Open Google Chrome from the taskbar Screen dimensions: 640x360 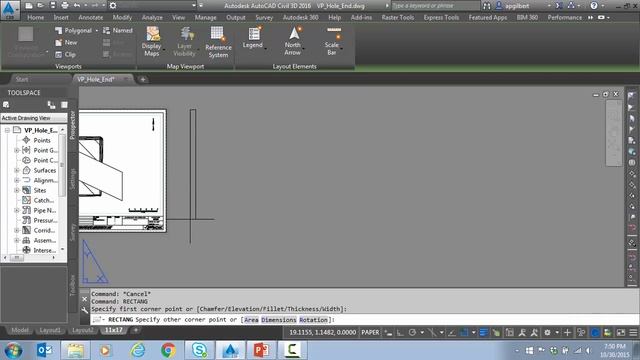[168, 350]
